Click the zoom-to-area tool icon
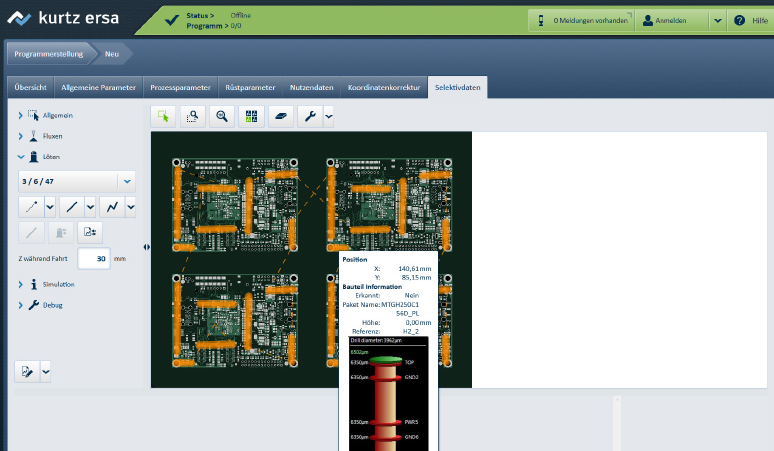The width and height of the screenshot is (774, 451). tap(192, 117)
